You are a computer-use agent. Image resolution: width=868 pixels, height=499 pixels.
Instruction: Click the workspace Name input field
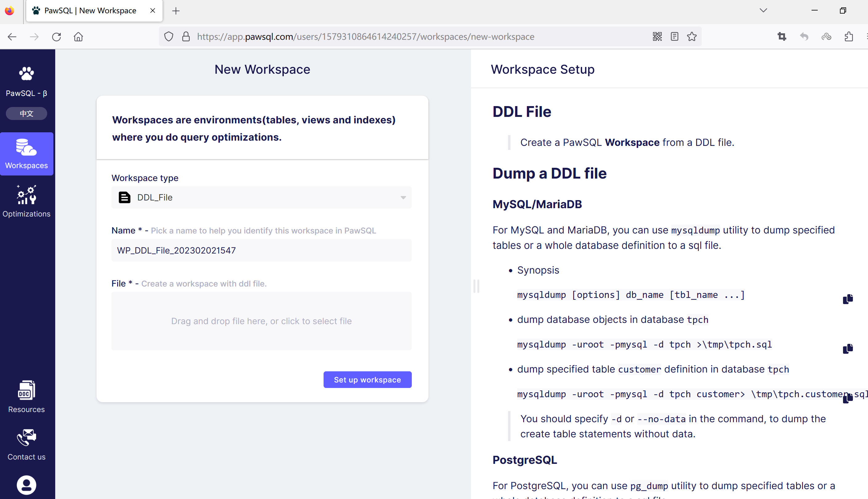coord(262,250)
